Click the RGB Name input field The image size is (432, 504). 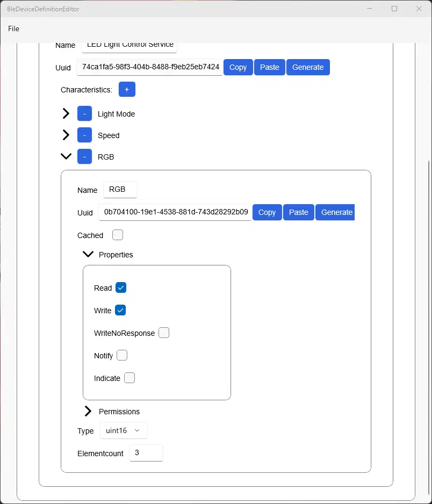point(120,190)
